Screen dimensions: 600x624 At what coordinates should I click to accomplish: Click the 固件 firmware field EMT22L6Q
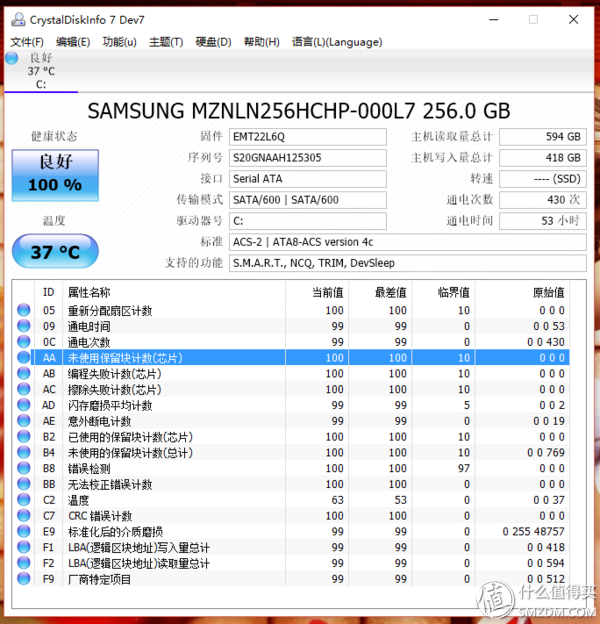(305, 136)
